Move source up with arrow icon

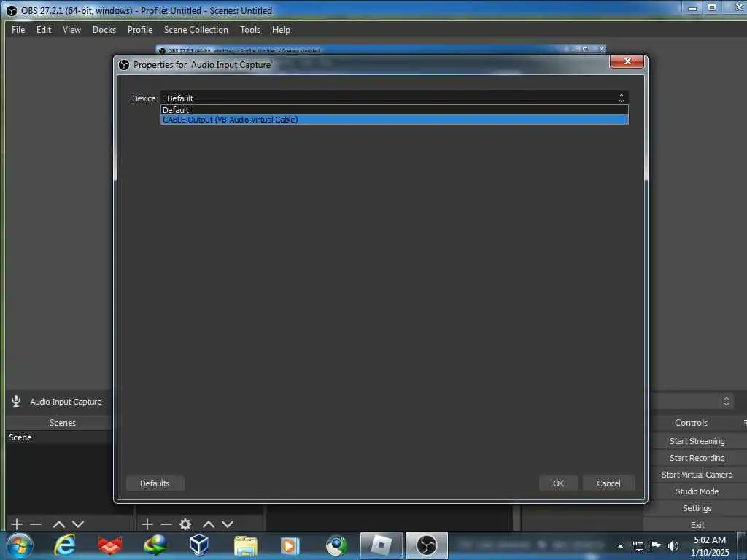209,524
